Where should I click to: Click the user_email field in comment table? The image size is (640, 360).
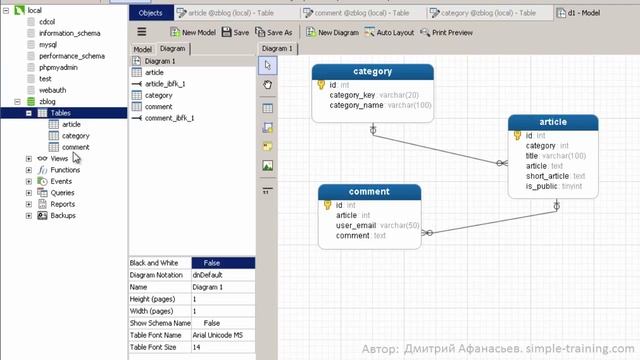point(356,226)
